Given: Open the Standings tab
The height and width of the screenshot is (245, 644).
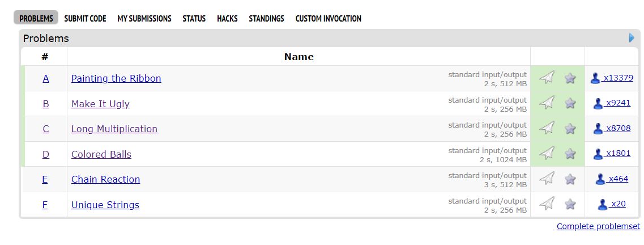Looking at the screenshot, I should 266,19.
